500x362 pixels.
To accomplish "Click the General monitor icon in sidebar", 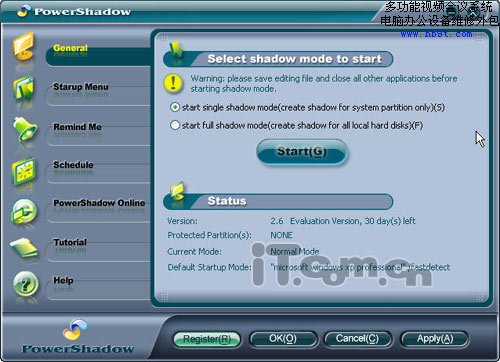I will click(23, 46).
